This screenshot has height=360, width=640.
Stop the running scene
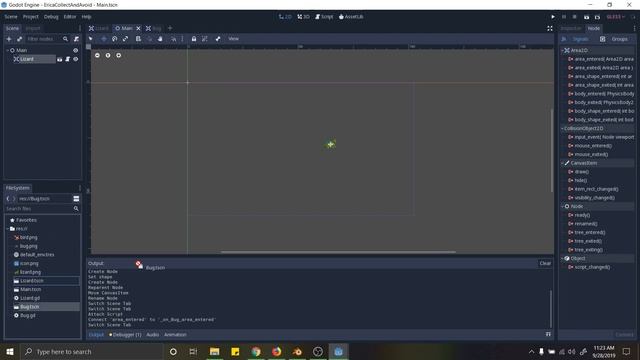click(x=575, y=17)
